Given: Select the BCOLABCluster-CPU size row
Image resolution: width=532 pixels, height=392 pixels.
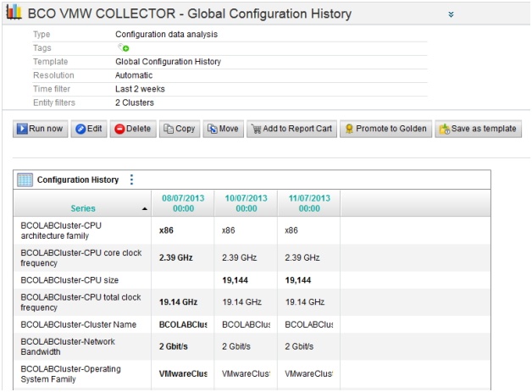Looking at the screenshot, I should click(x=65, y=278).
